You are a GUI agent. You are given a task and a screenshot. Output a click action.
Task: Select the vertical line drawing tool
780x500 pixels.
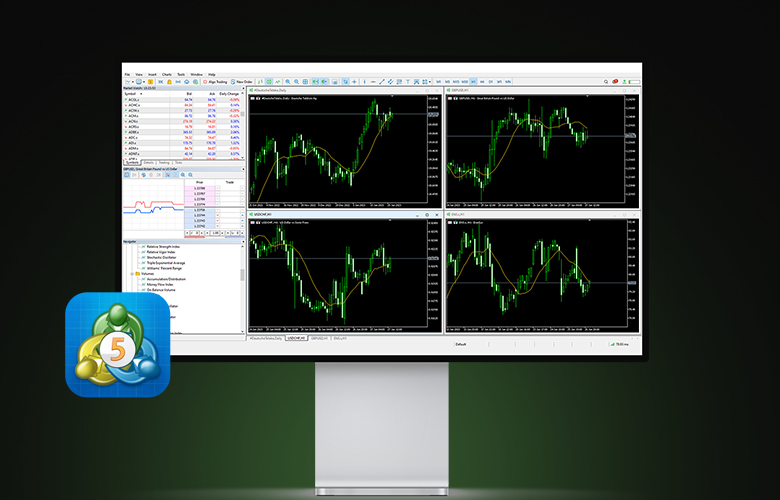(364, 82)
